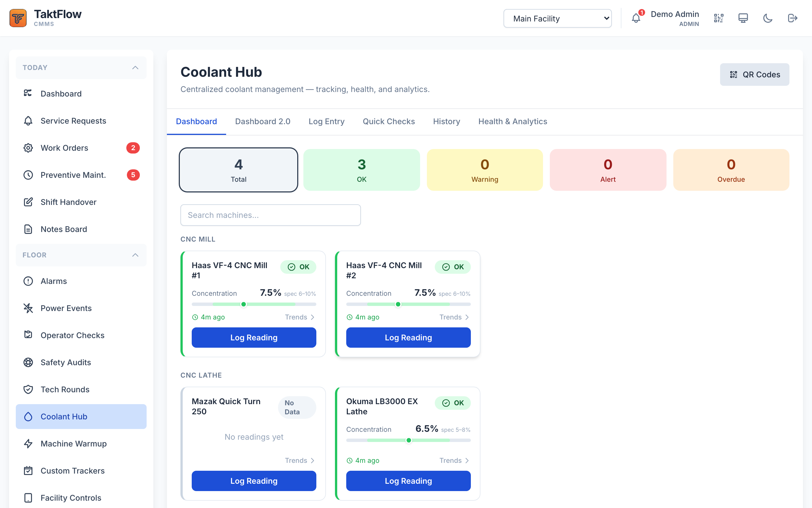Switch to the Dashboard 2.0 tab
Screen dimensions: 812x508
(263, 121)
